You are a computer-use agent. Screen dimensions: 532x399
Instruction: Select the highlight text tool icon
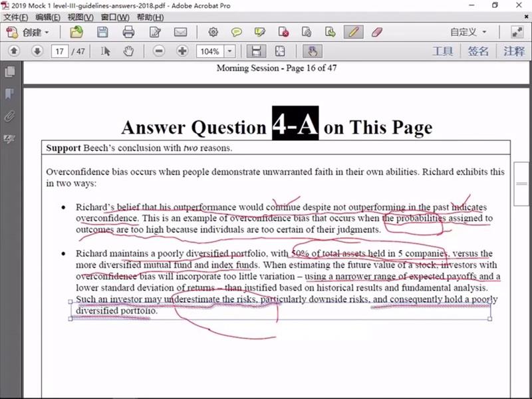260,32
